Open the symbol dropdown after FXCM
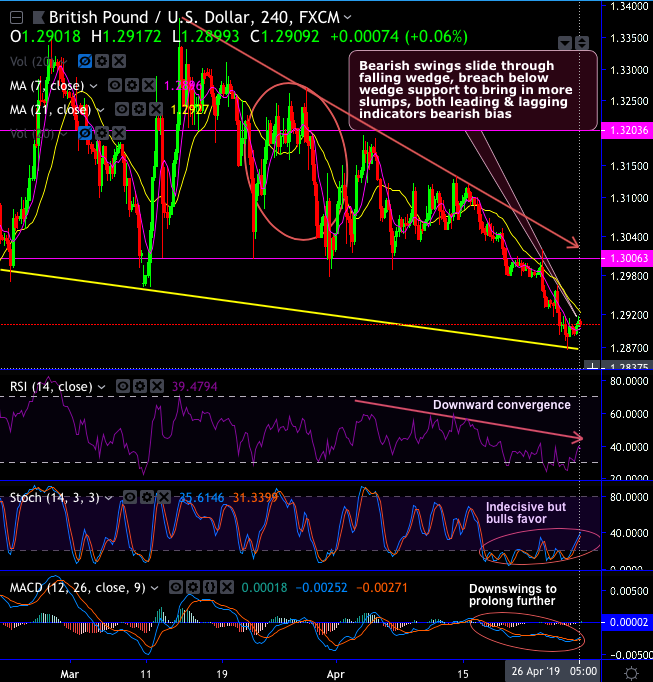Screen dimensions: 653x682 point(347,17)
